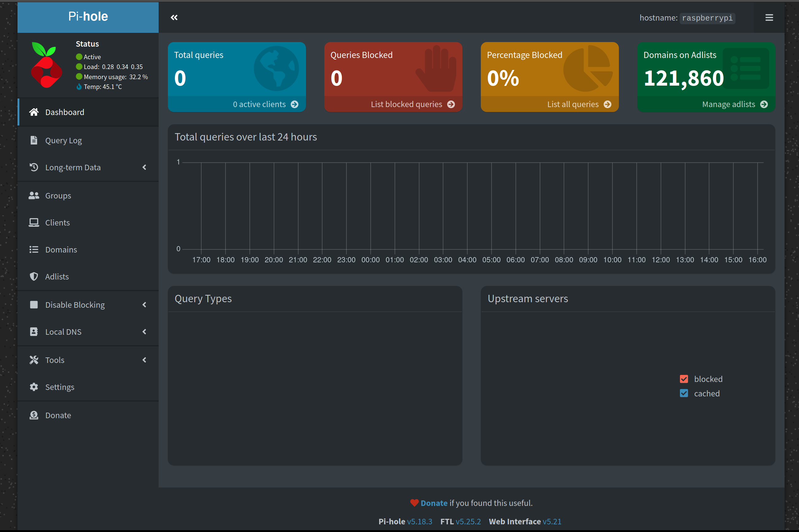Click the Settings gear icon in sidebar

[33, 387]
